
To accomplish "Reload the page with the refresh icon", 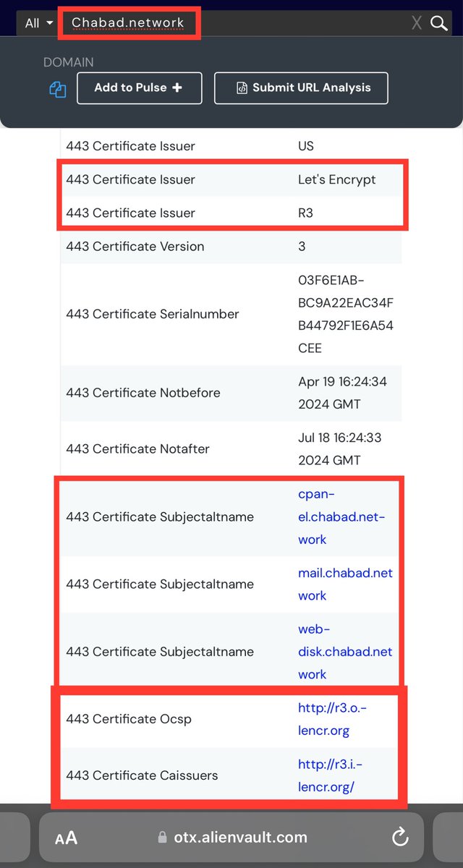I will [x=400, y=838].
